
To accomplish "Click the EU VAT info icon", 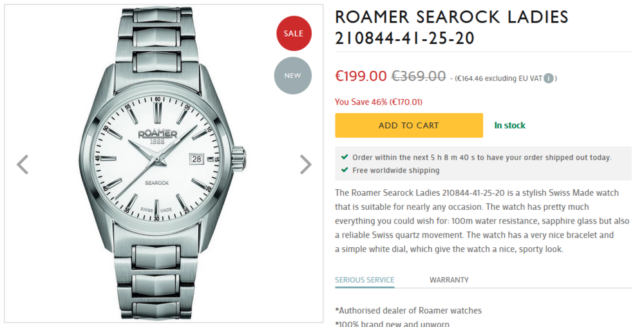I will click(x=548, y=79).
